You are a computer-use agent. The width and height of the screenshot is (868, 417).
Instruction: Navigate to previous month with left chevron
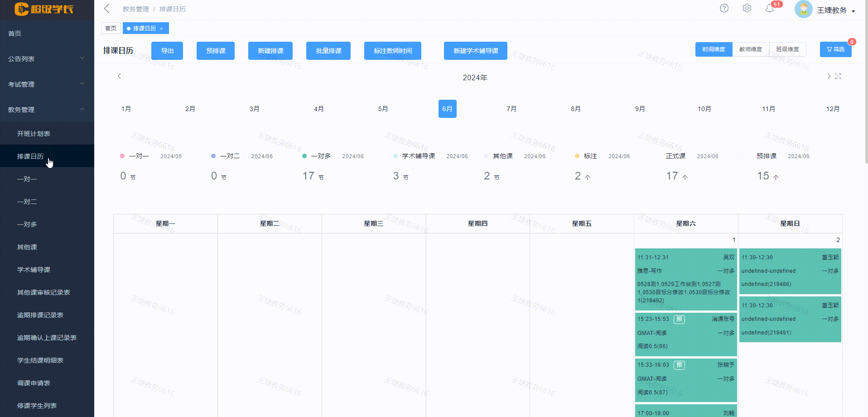point(119,76)
